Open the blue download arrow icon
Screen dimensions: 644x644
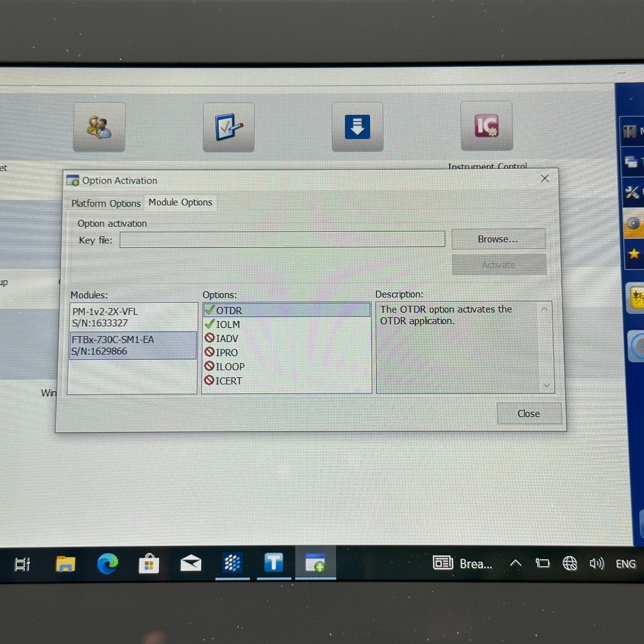click(x=357, y=127)
